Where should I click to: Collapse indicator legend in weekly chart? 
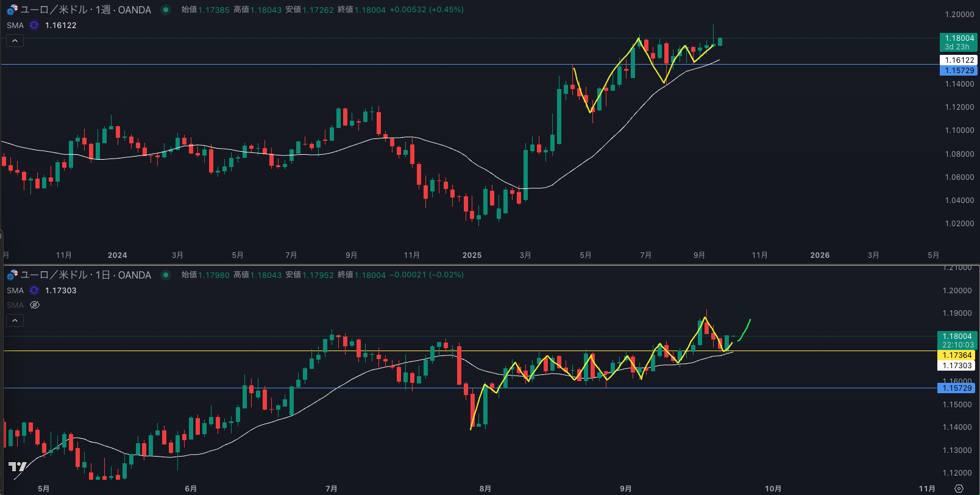(x=15, y=41)
